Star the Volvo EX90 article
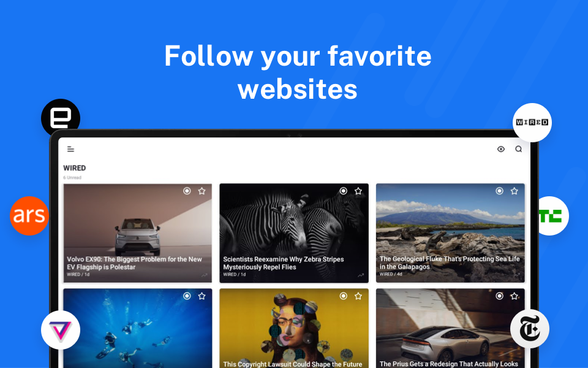The width and height of the screenshot is (588, 368). tap(202, 191)
